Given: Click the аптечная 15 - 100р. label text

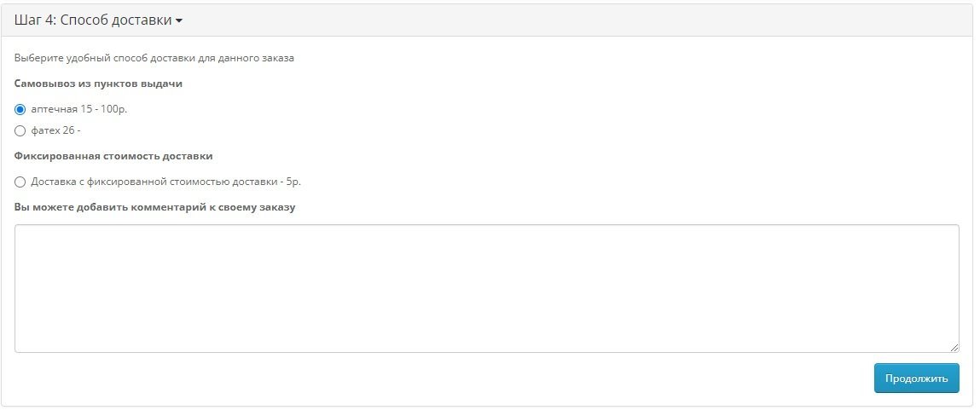Looking at the screenshot, I should [79, 109].
